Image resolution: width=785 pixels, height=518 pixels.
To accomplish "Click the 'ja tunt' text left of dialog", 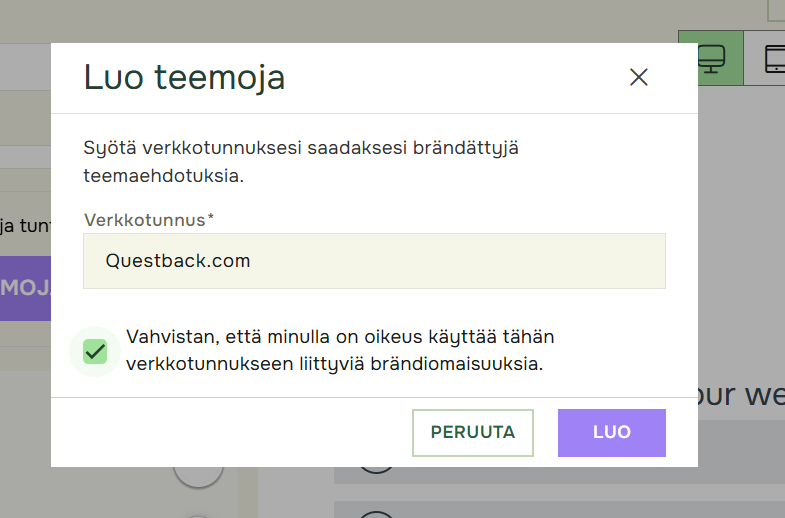I will [25, 225].
